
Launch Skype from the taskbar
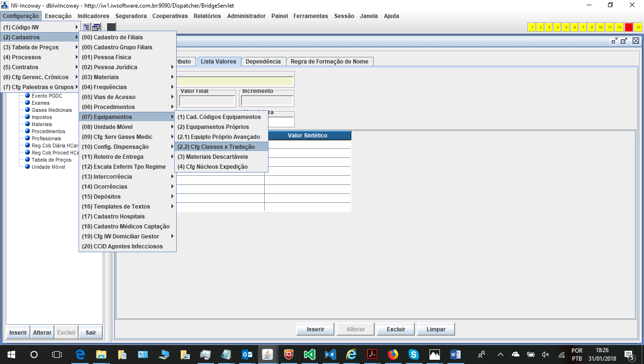pyautogui.click(x=413, y=354)
